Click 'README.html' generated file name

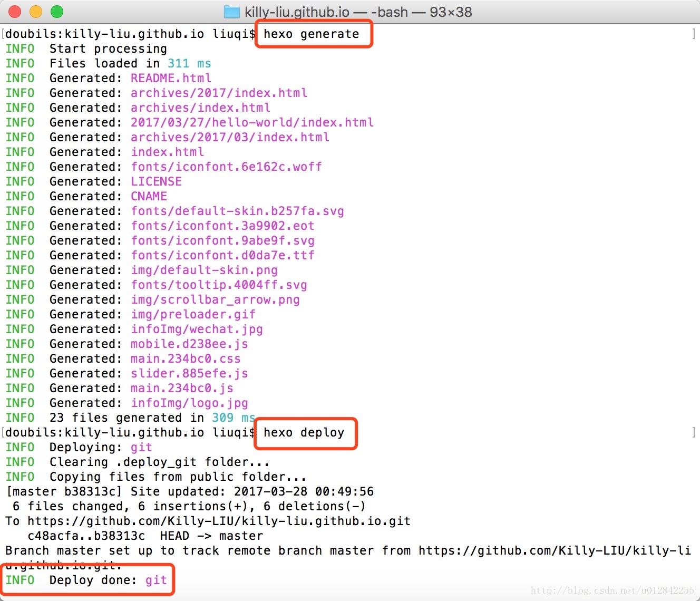tap(171, 79)
